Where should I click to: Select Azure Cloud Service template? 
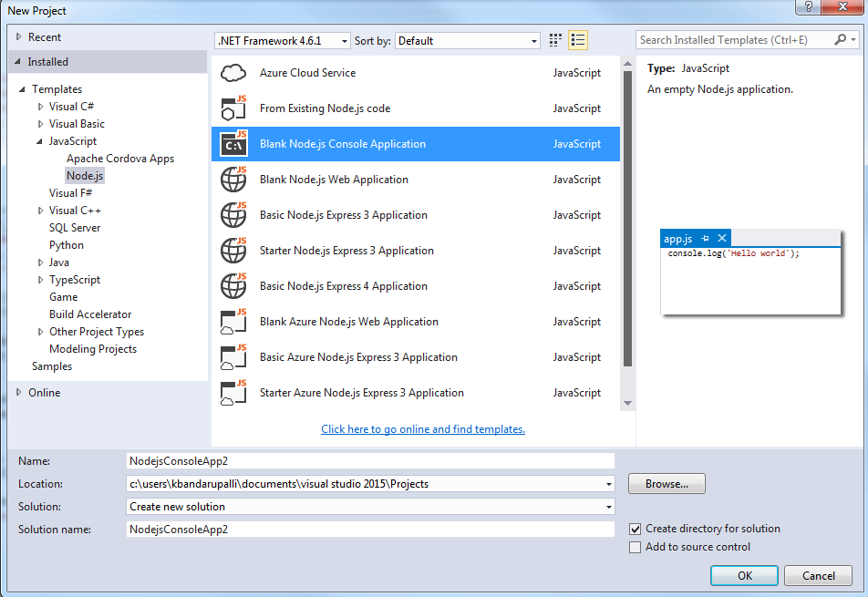pyautogui.click(x=416, y=73)
